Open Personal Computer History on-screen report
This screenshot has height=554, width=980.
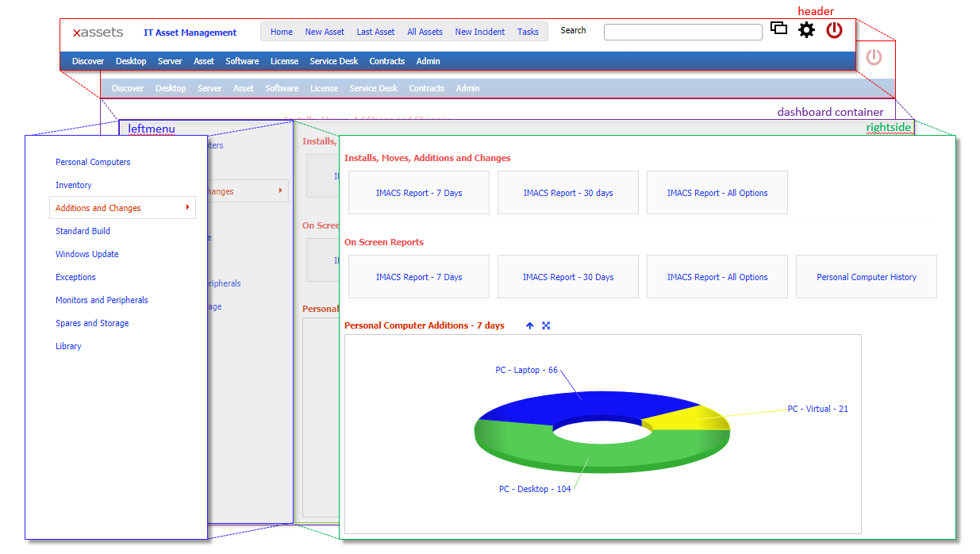(x=866, y=276)
